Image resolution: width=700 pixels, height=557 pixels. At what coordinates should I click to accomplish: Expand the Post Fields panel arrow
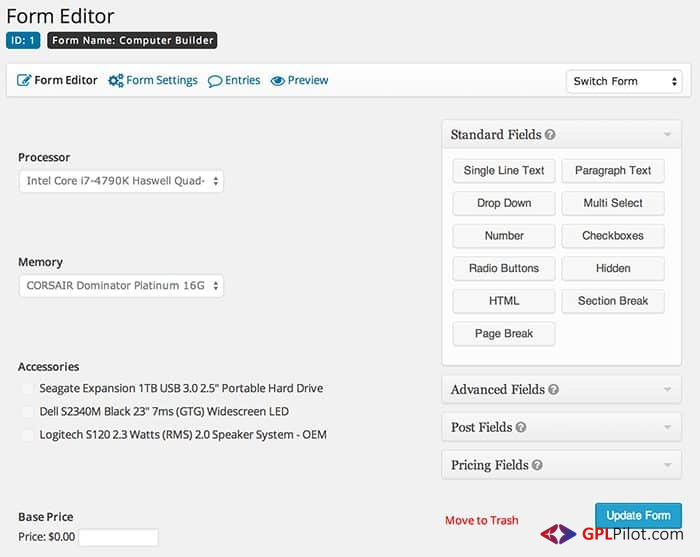click(x=667, y=427)
